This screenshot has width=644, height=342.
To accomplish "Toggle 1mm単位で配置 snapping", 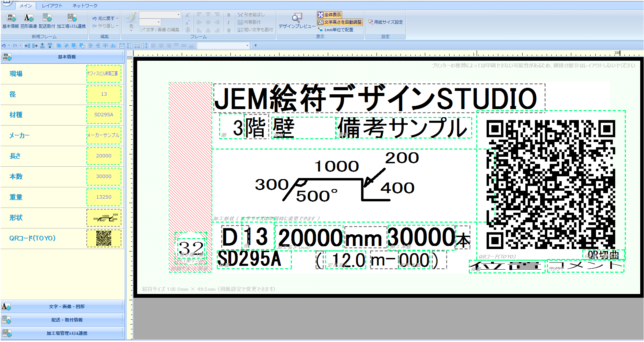I will click(335, 30).
